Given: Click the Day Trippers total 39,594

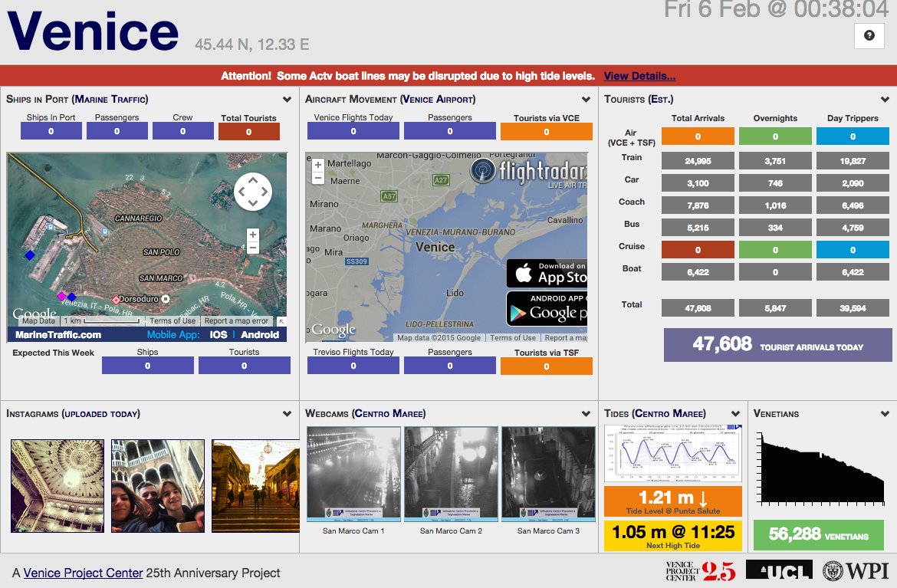Looking at the screenshot, I should point(853,308).
